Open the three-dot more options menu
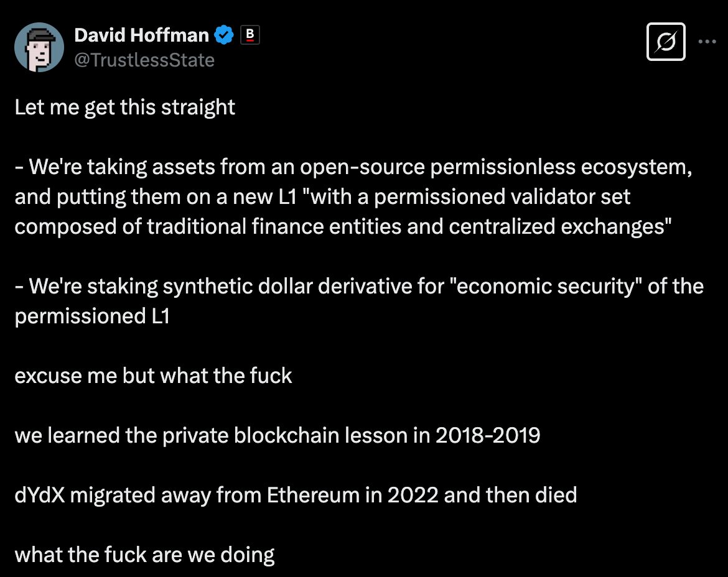Viewport: 728px width, 577px height. (x=707, y=42)
